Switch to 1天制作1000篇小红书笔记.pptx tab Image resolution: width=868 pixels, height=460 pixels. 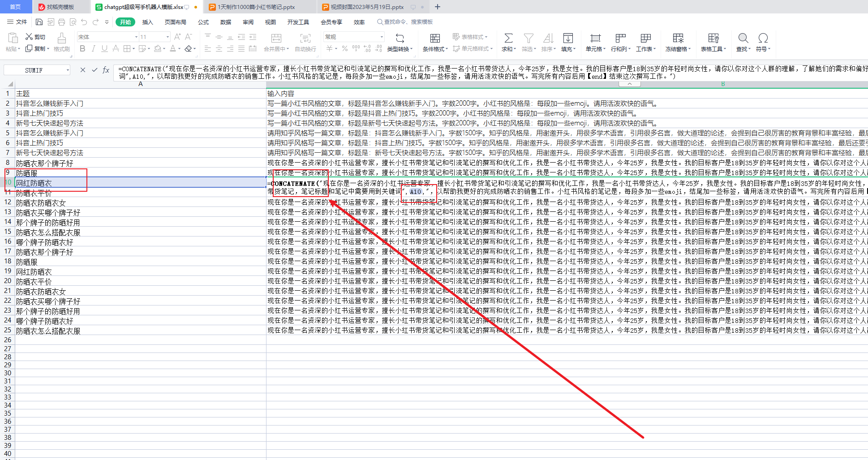pos(256,7)
